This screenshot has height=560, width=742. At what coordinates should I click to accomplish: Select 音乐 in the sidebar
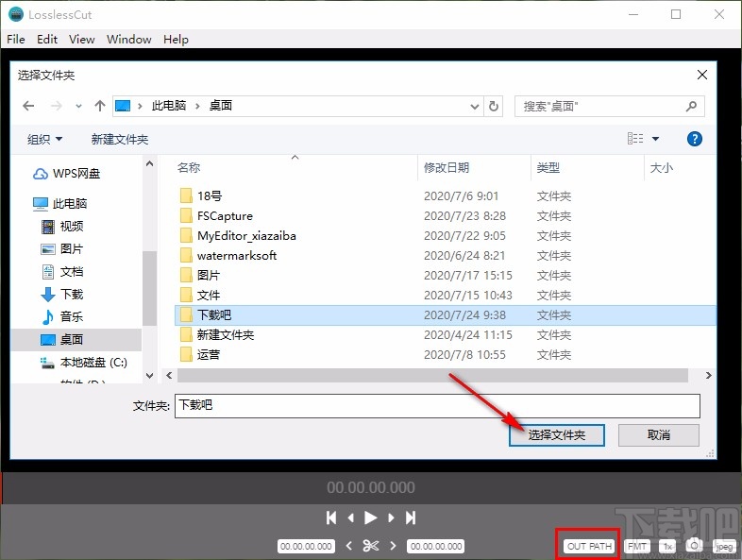[62, 316]
